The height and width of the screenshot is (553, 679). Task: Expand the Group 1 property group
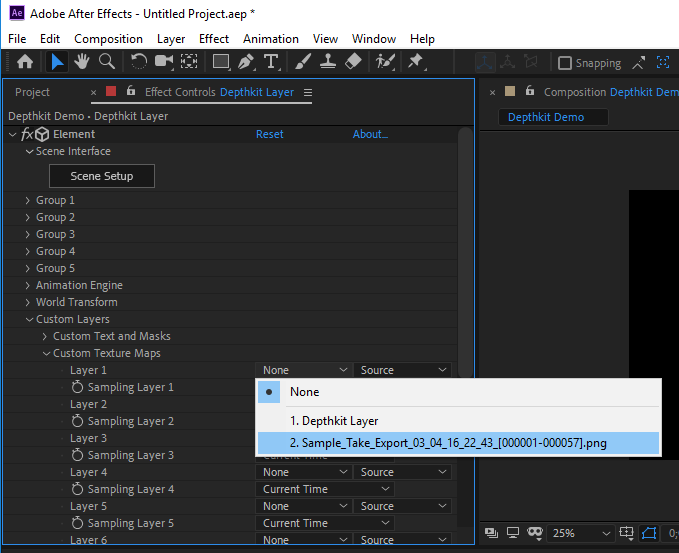tap(28, 200)
